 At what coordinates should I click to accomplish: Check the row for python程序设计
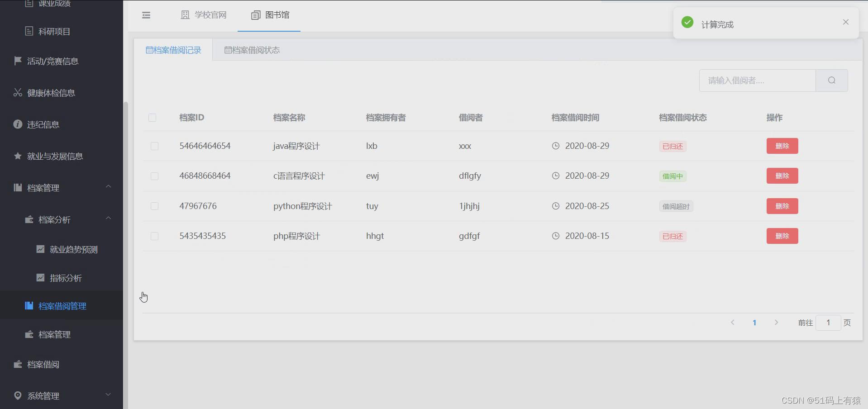click(154, 206)
